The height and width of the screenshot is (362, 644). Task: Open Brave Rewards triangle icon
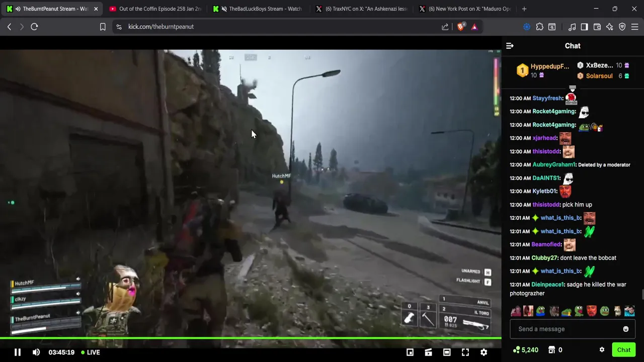(x=474, y=27)
